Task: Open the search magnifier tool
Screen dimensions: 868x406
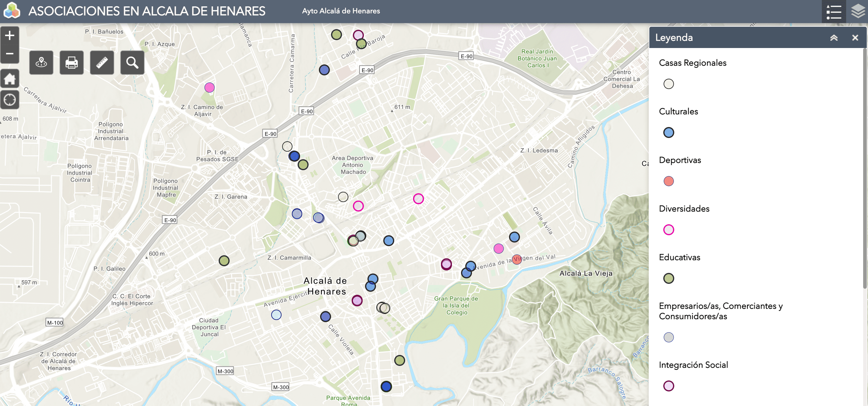Action: tap(132, 63)
